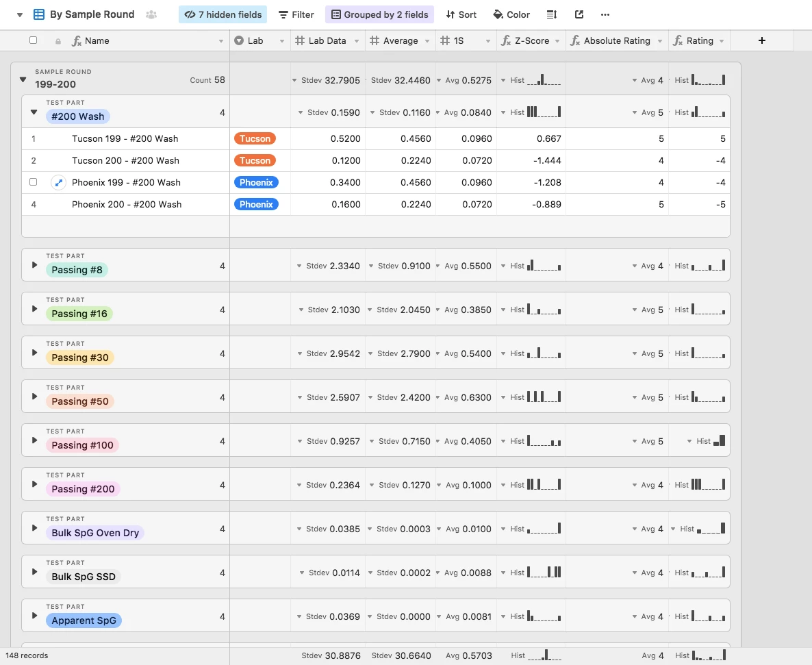The width and height of the screenshot is (812, 665).
Task: Click the lock icon in Name header
Action: [x=58, y=41]
